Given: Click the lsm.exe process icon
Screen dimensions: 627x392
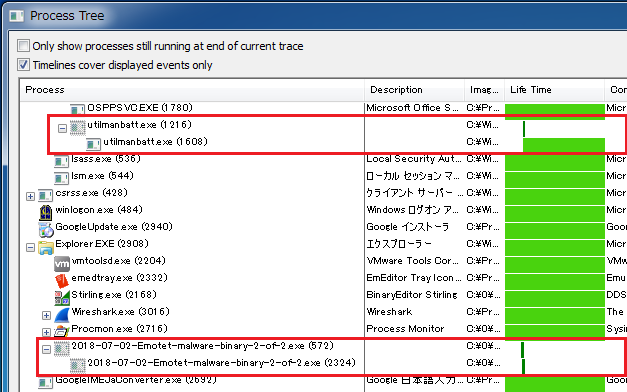Looking at the screenshot, I should point(61,178).
